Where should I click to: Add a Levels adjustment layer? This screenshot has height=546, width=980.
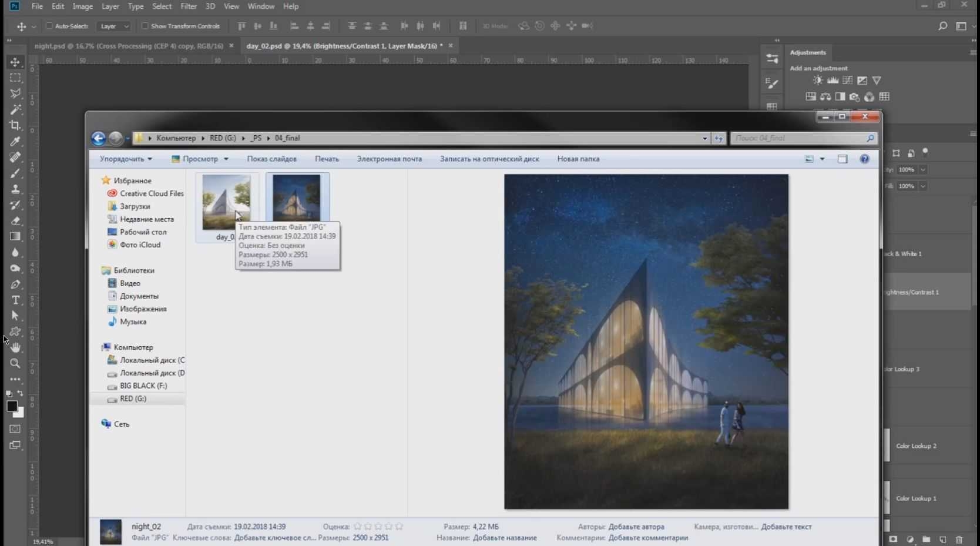(833, 81)
